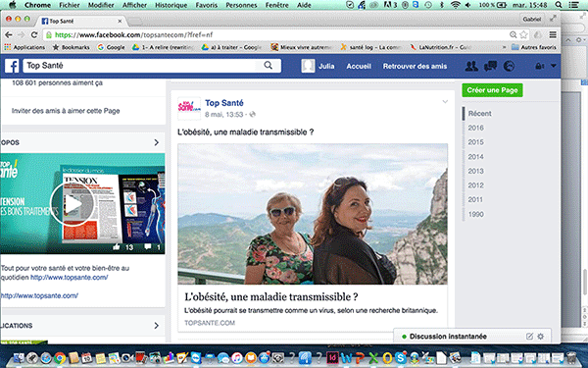Viewport: 588px width, 368px height.
Task: Open chat settings gear icon
Action: pyautogui.click(x=540, y=337)
